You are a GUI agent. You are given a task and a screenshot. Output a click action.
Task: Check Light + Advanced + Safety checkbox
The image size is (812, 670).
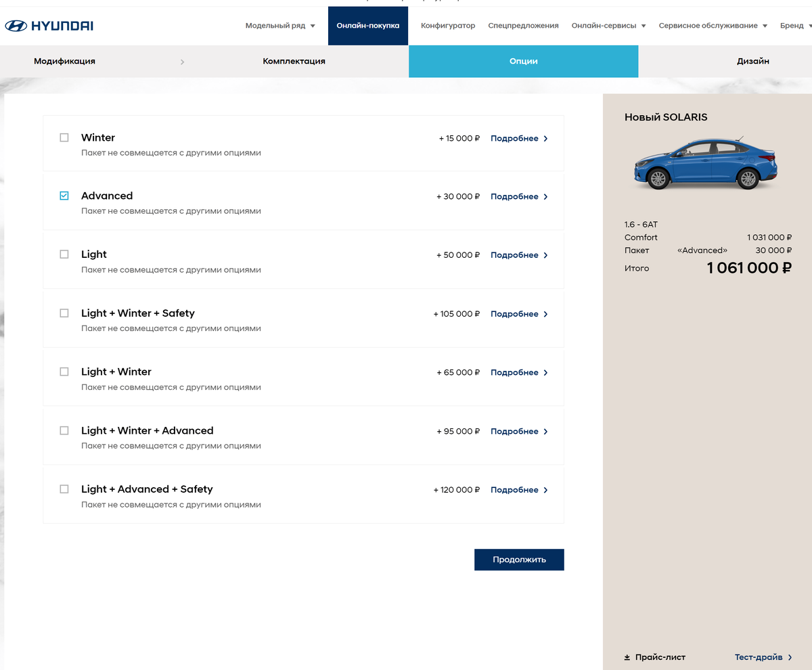[64, 489]
